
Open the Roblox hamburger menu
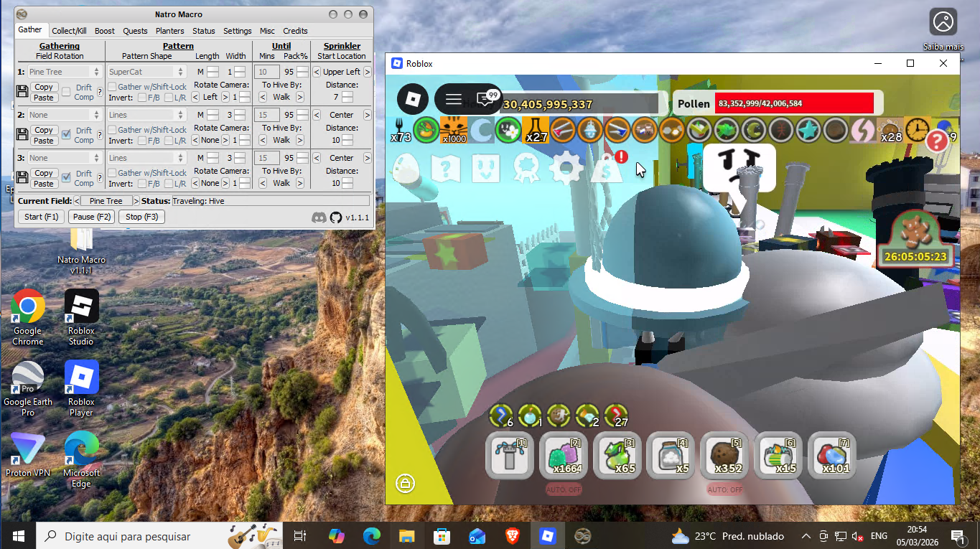(453, 99)
